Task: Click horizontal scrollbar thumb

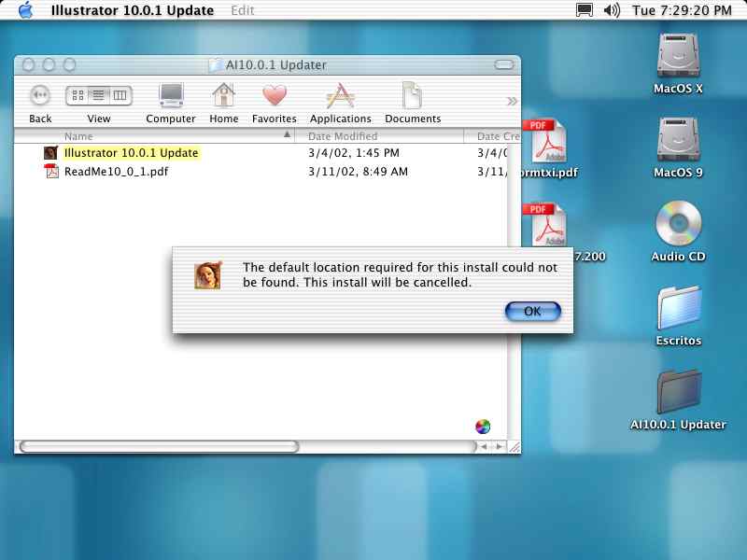Action: pyautogui.click(x=159, y=447)
